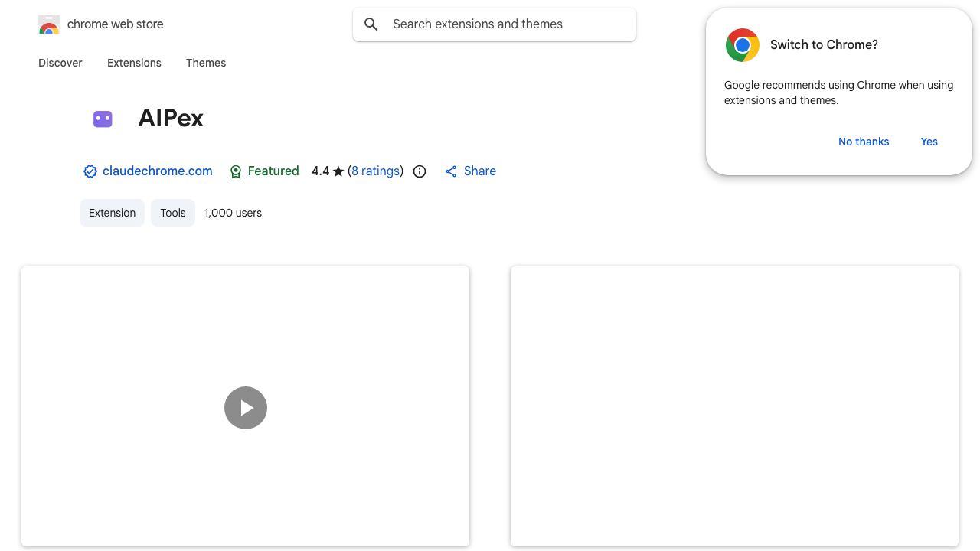Click the verified publisher badge icon
This screenshot has width=980, height=551.
(x=90, y=171)
